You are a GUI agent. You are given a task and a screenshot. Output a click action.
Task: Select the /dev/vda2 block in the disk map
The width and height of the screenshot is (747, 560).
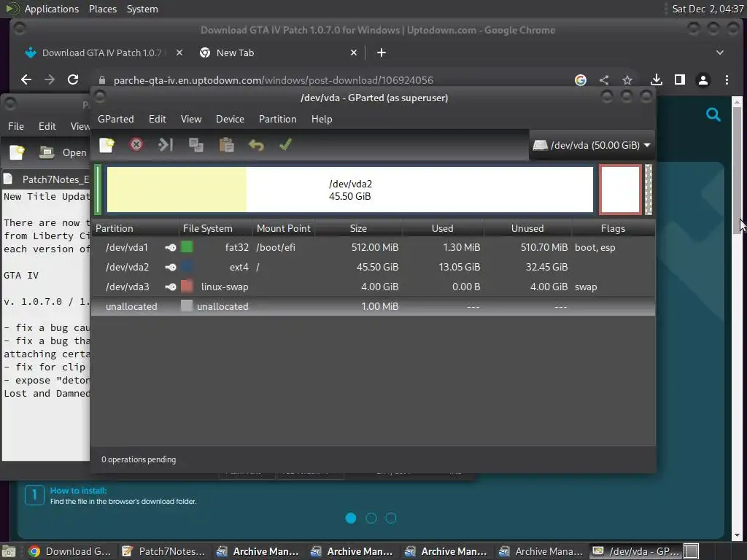coord(350,190)
